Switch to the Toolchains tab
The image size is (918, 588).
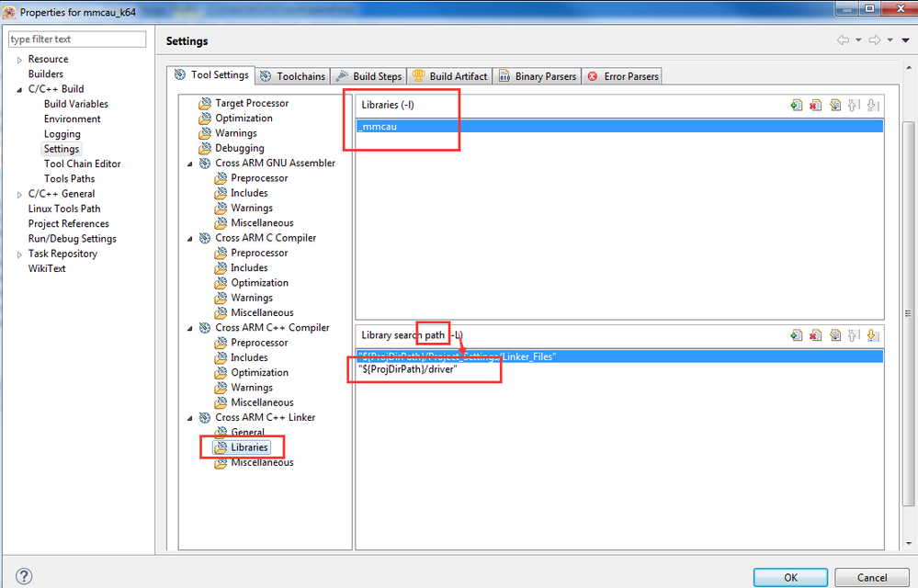[293, 76]
